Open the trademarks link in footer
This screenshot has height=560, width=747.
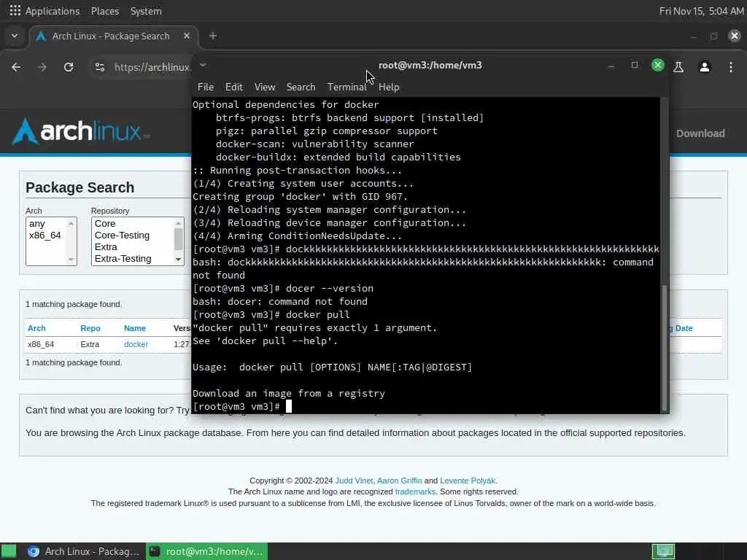coord(415,491)
